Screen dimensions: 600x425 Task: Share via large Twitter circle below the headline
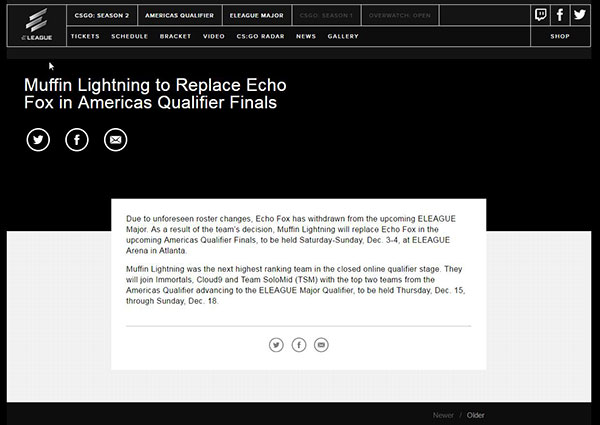38,140
